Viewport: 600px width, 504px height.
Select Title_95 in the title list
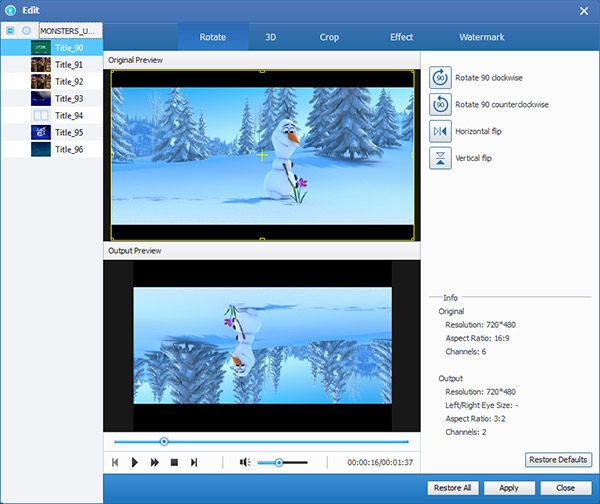[x=52, y=132]
